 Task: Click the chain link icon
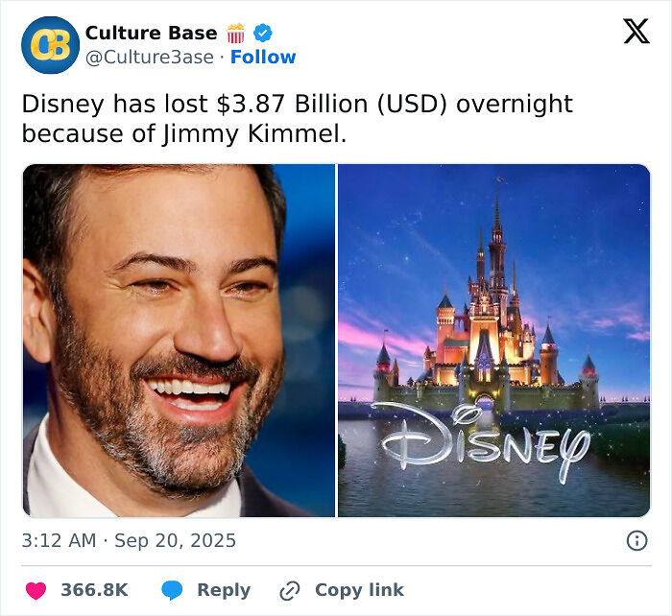[291, 590]
